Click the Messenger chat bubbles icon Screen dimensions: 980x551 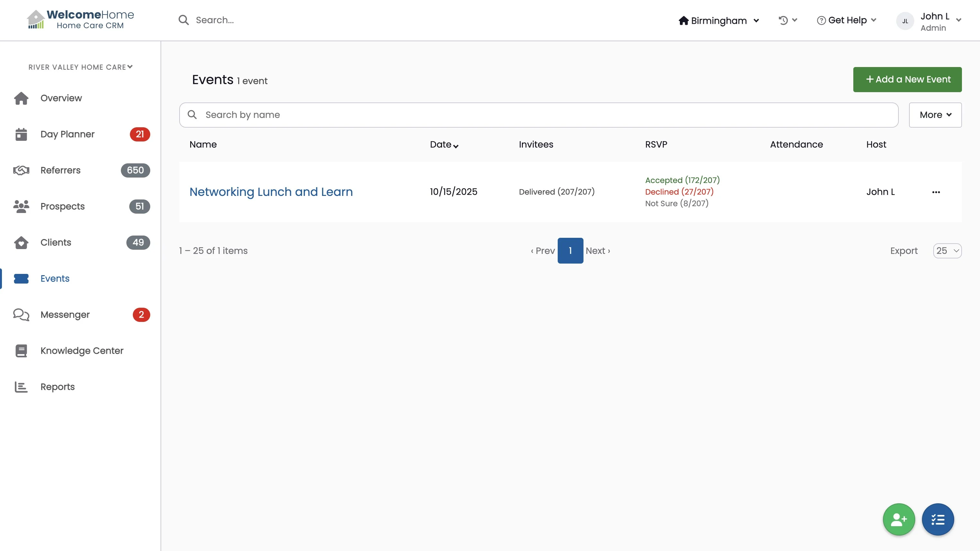point(21,315)
